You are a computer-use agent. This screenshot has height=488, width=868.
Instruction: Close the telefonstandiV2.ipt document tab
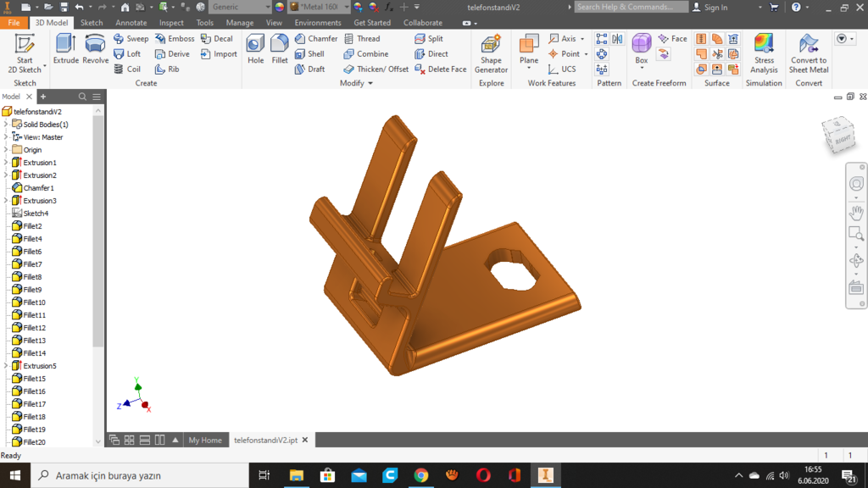pyautogui.click(x=305, y=441)
